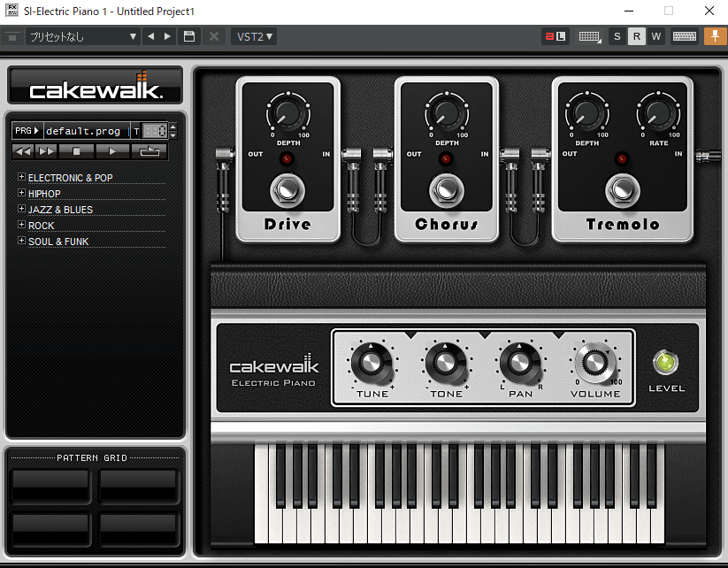This screenshot has height=568, width=728.
Task: Click the second pattern grid pad in top row
Action: (x=138, y=486)
